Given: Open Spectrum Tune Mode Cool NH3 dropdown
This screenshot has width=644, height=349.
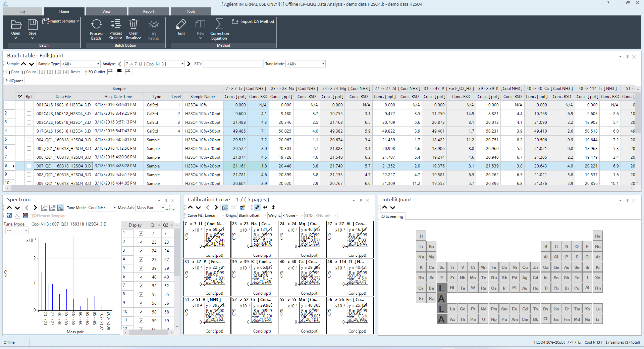Looking at the screenshot, I should pyautogui.click(x=102, y=208).
